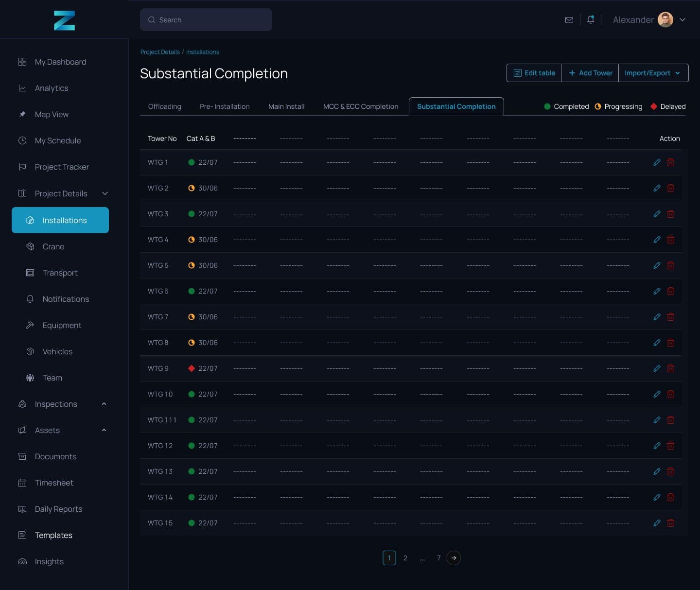Click the edit pencil icon for WTG 15
The width and height of the screenshot is (700, 590).
(657, 523)
